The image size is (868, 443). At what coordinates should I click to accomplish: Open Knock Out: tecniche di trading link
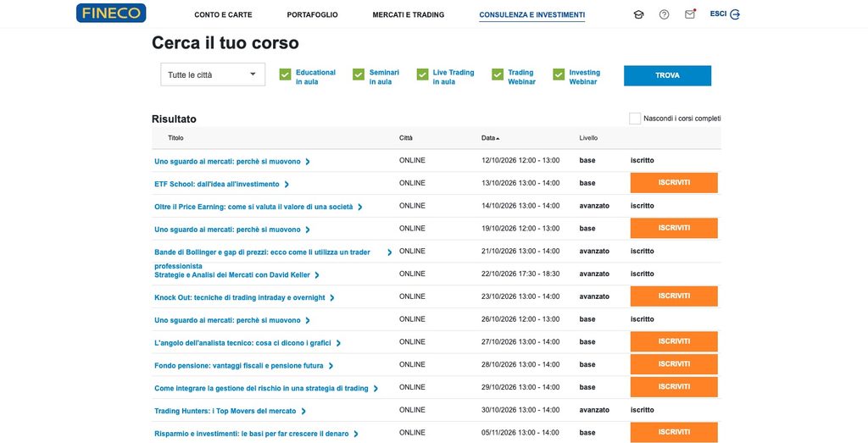coord(240,297)
